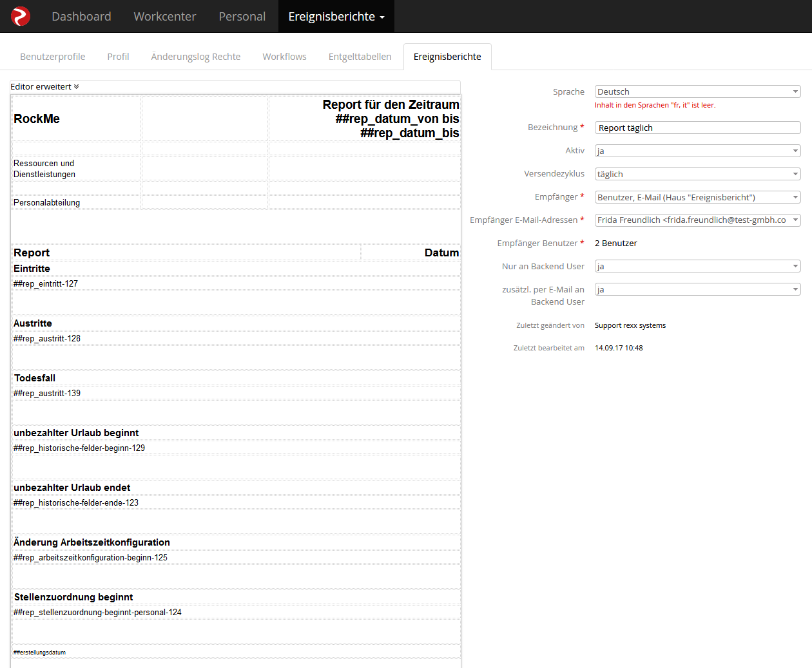Click the ##rep_historische-felder-ende-123 placeholder
812x668 pixels.
tap(76, 502)
